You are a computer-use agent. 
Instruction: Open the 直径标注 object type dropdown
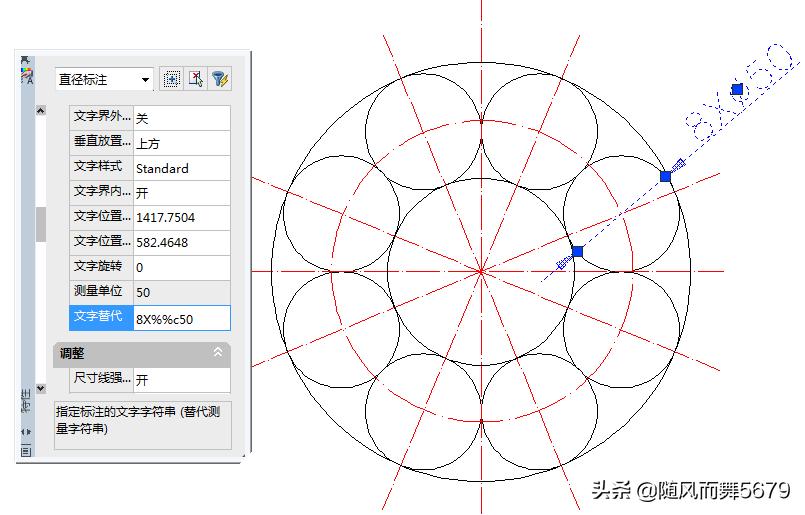(x=104, y=80)
